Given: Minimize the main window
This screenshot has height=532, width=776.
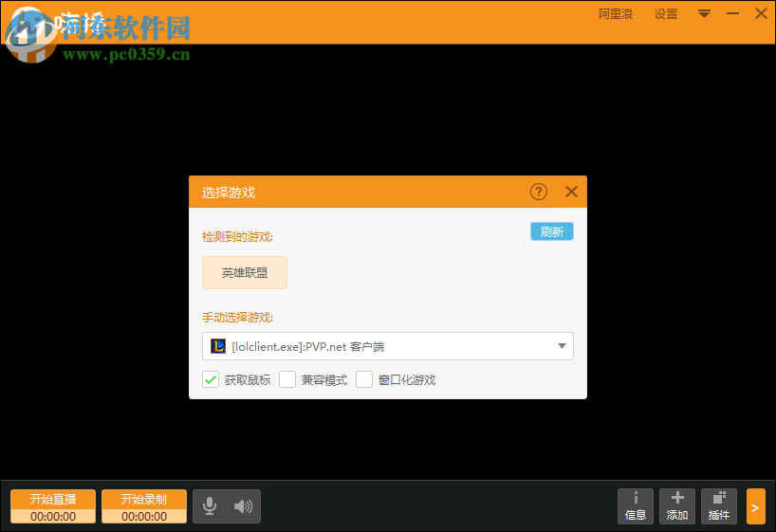Looking at the screenshot, I should tap(733, 13).
